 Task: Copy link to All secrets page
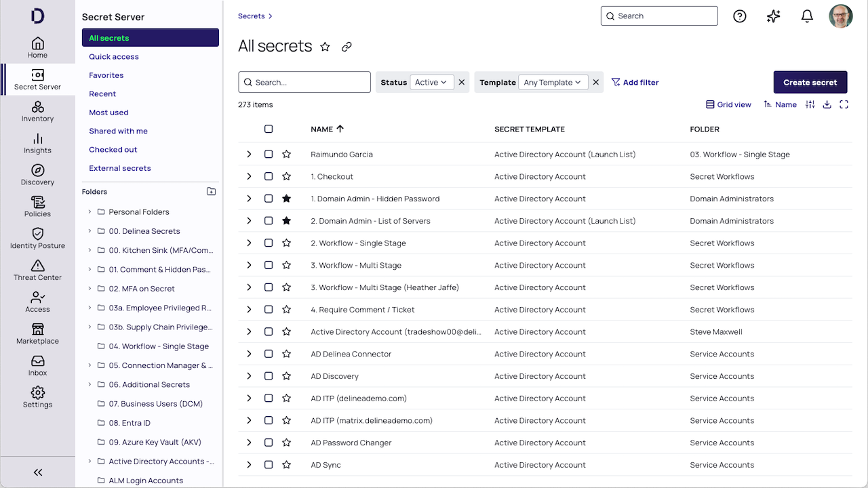pyautogui.click(x=347, y=47)
